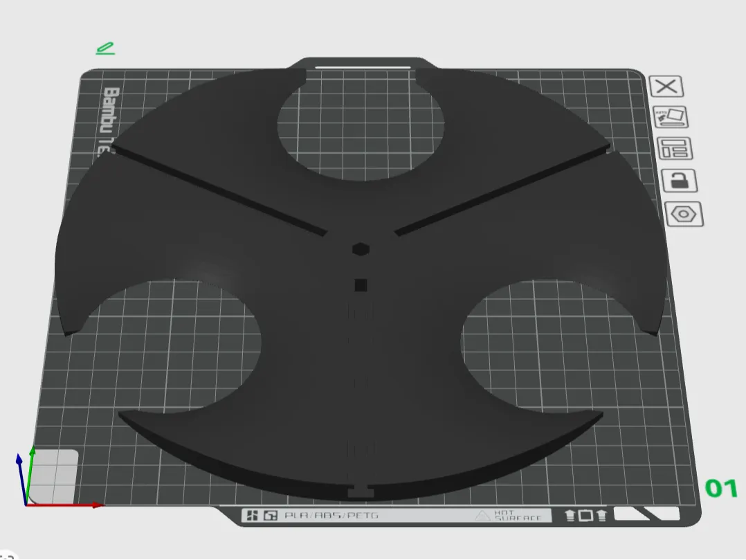This screenshot has width=746, height=560.
Task: Click the green plate name edit pencil
Action: point(105,48)
